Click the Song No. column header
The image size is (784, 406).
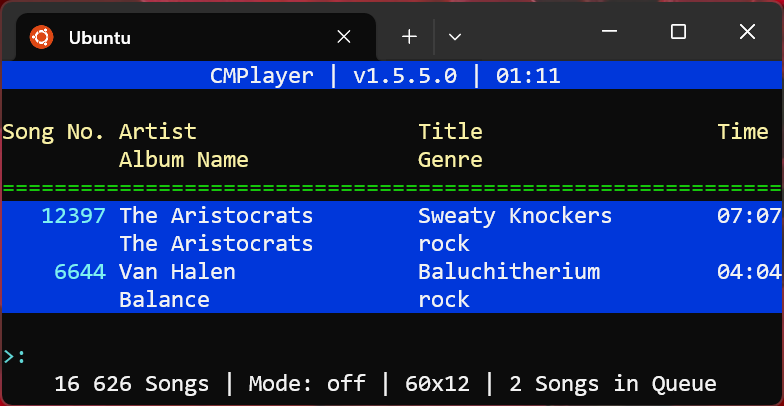(x=54, y=132)
